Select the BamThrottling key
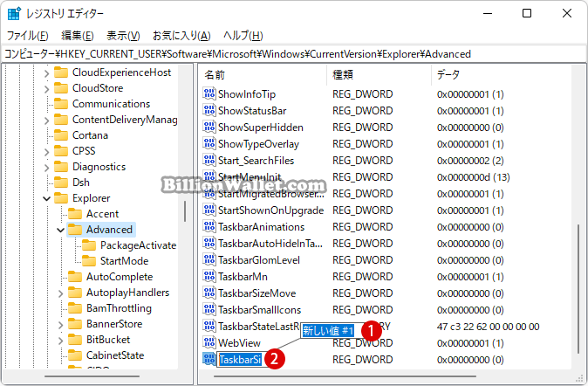Viewport: 588px width, 386px height. (119, 308)
